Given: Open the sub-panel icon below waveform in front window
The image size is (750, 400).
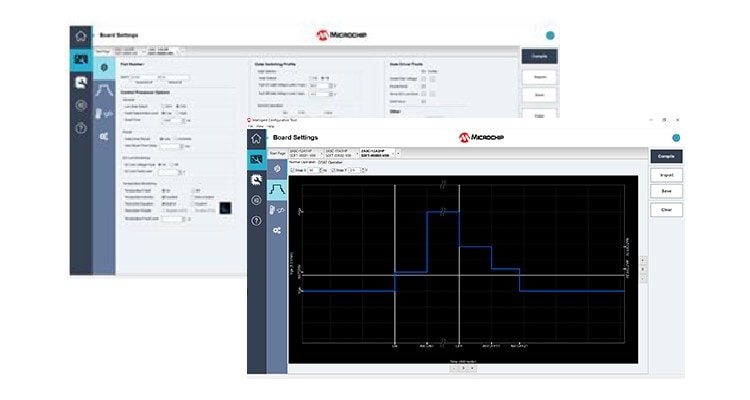Looking at the screenshot, I should tap(277, 210).
